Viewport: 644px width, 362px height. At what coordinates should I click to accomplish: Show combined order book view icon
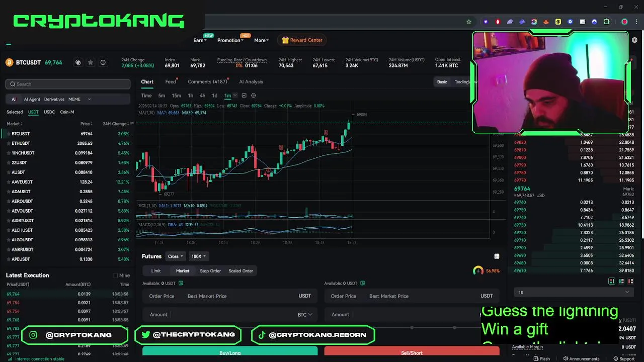(x=612, y=281)
